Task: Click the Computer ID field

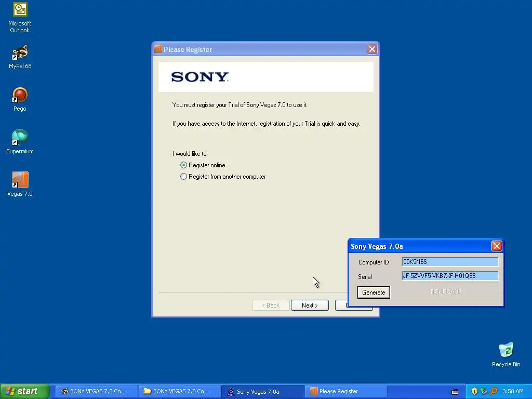Action: click(x=450, y=262)
